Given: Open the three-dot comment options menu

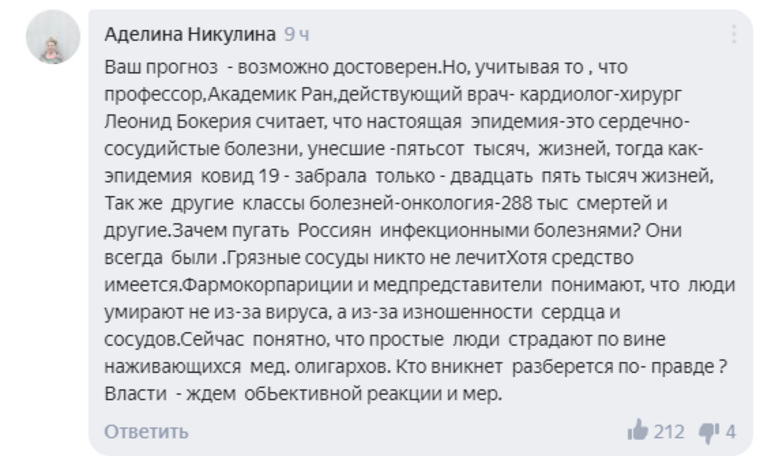Looking at the screenshot, I should click(733, 35).
